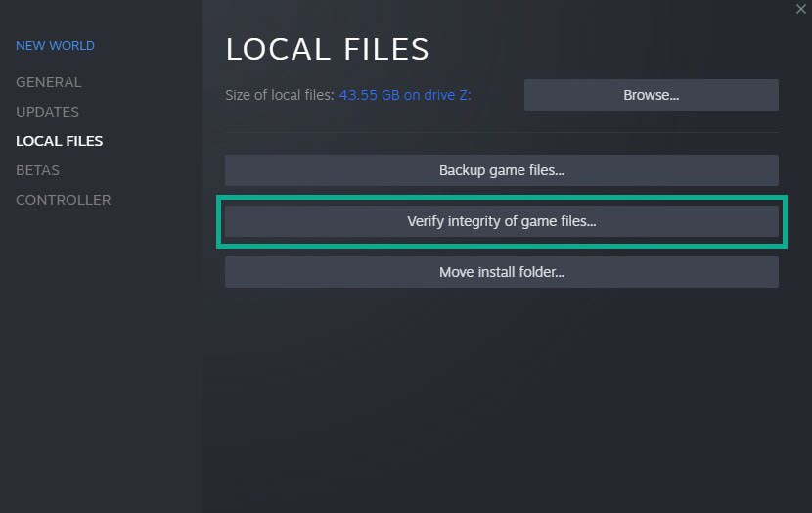Click the Browse... button
Viewport: 812px width, 513px height.
pyautogui.click(x=651, y=95)
